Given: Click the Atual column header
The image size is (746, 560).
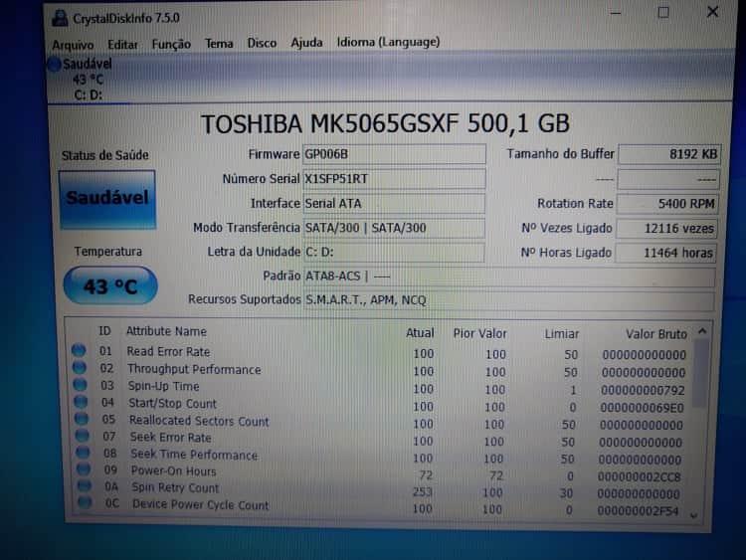Looking at the screenshot, I should (x=420, y=333).
